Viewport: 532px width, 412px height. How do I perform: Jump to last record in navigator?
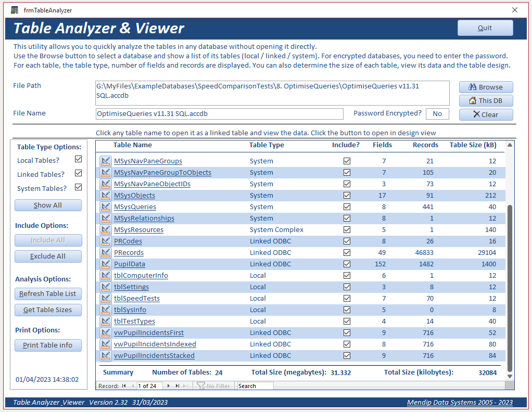(178, 386)
